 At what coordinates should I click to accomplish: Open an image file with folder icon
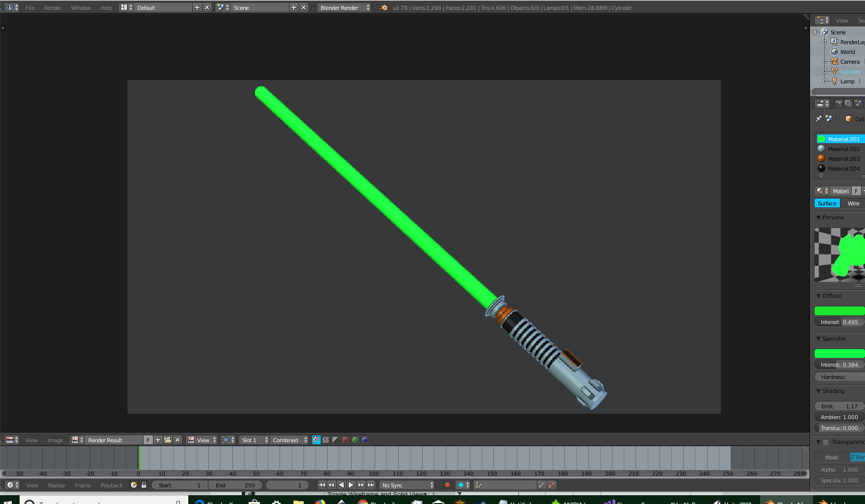168,440
